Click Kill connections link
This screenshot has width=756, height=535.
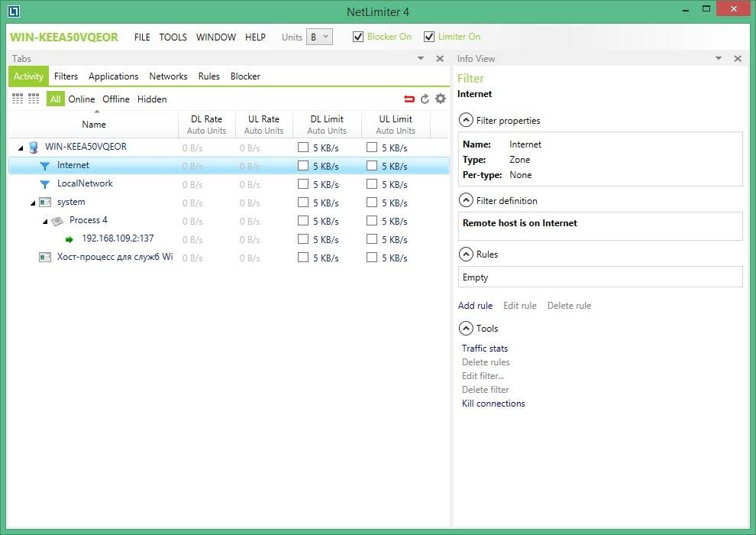coord(493,404)
